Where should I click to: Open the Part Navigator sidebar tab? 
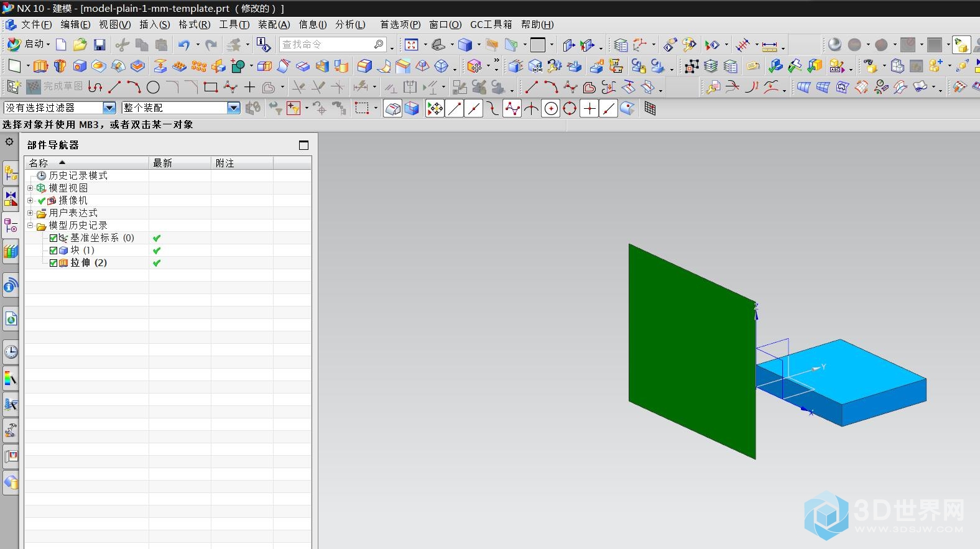click(x=11, y=225)
